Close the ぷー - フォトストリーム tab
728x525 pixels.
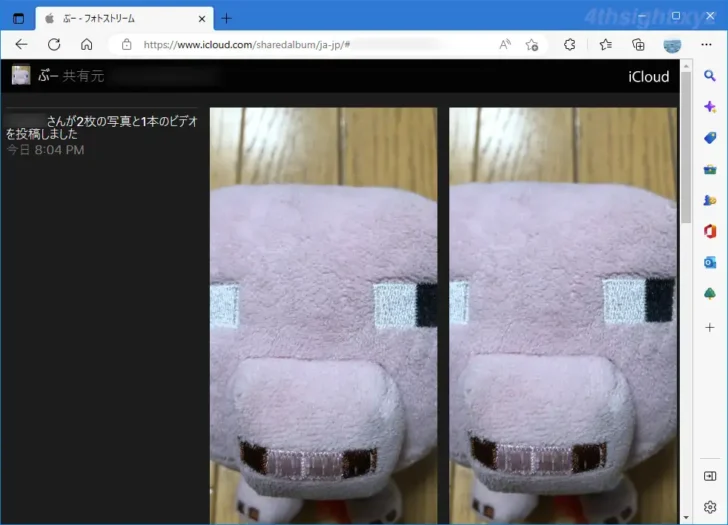point(202,19)
